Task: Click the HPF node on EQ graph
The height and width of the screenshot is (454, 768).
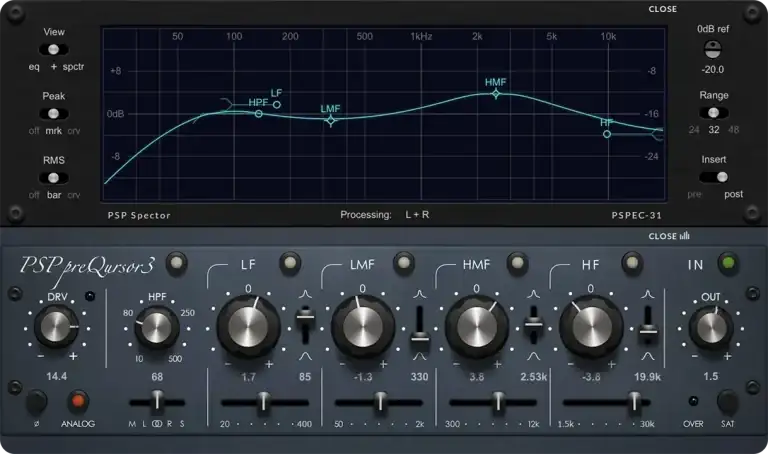Action: (x=259, y=114)
